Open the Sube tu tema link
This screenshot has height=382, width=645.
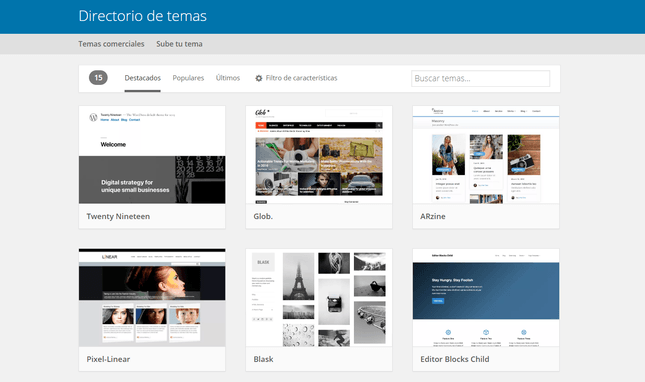pyautogui.click(x=179, y=44)
